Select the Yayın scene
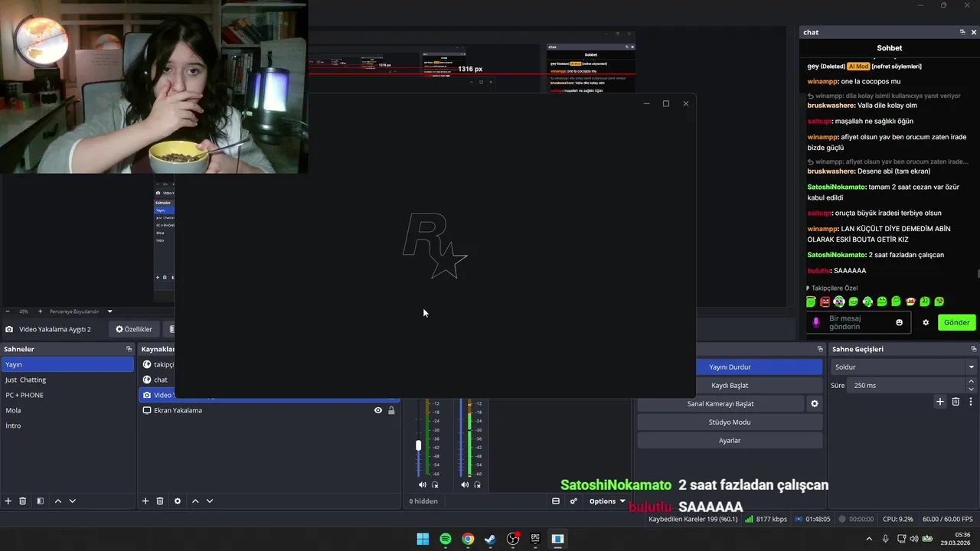The image size is (980, 551). [67, 364]
